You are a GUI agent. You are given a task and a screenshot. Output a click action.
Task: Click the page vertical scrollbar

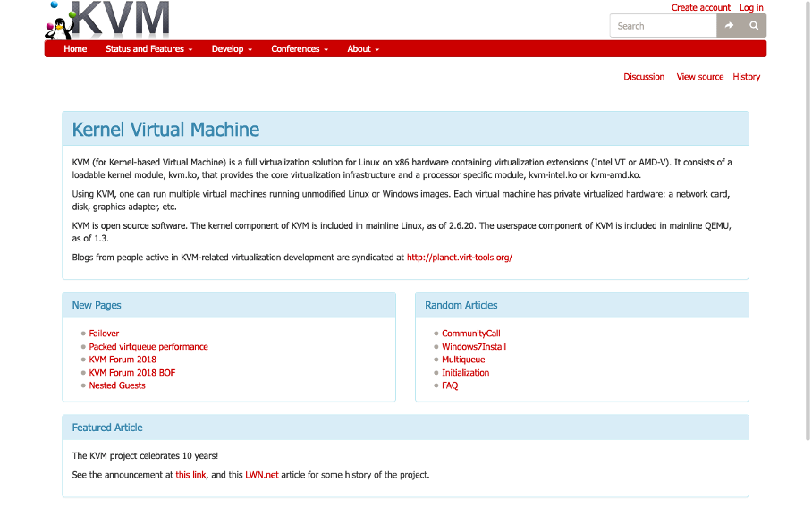tap(808, 220)
